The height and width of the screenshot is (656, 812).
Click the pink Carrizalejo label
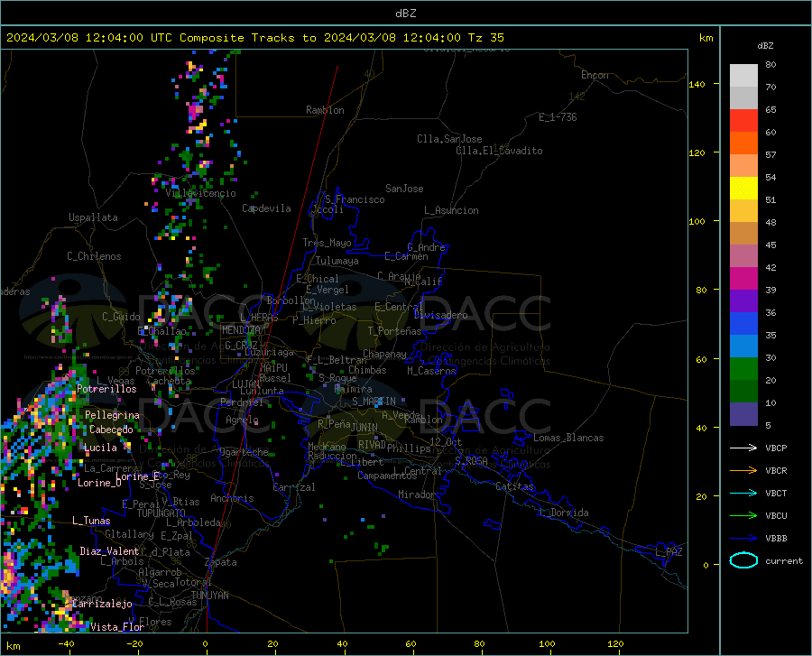102,604
